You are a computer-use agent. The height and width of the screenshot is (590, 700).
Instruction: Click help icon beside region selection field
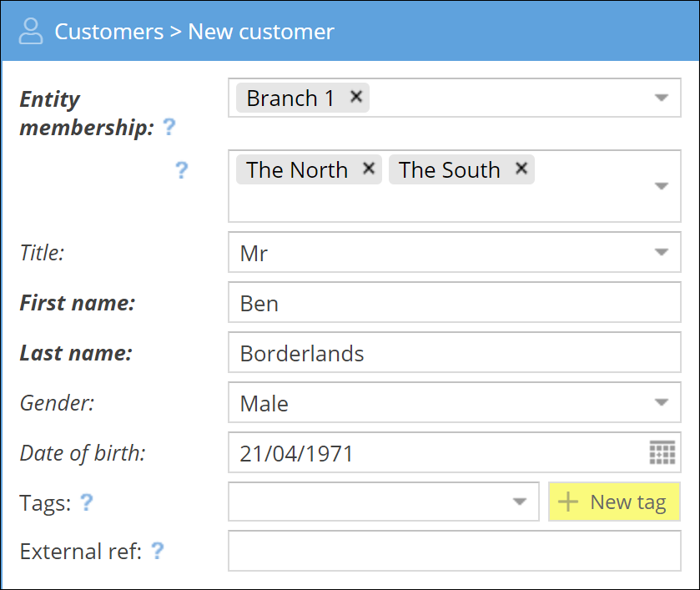(181, 170)
